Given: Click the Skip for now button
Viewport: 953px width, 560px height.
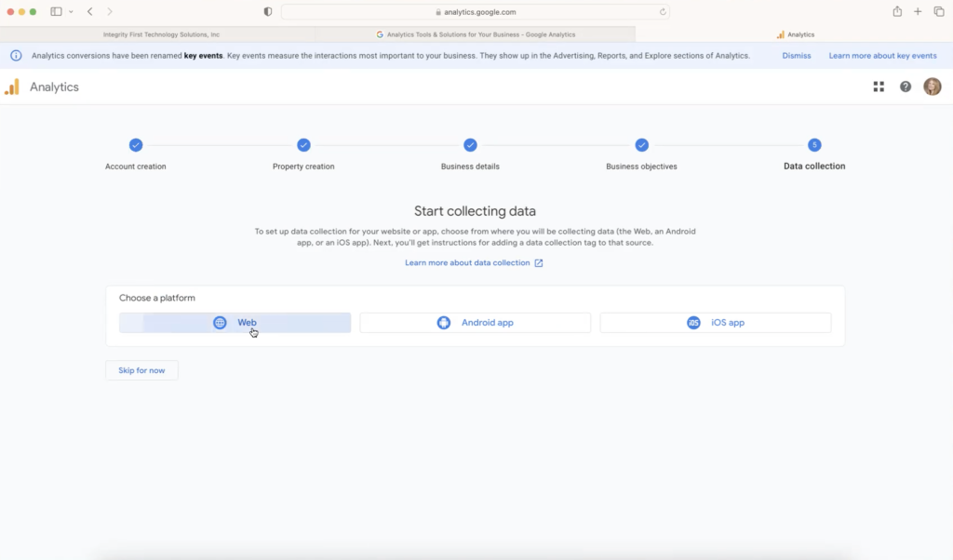Looking at the screenshot, I should tap(141, 369).
